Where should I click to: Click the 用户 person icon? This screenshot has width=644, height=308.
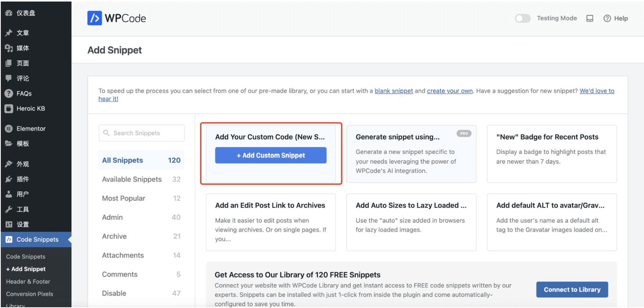(8, 194)
